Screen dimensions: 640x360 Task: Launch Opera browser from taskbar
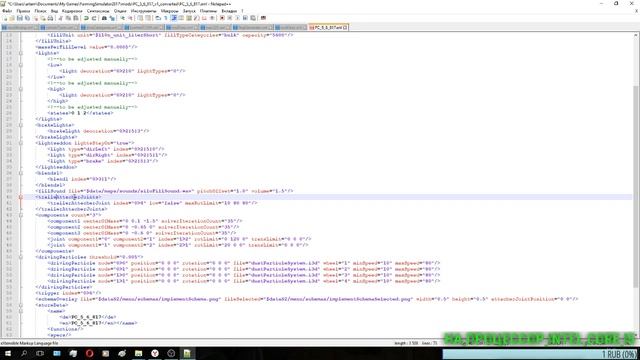(x=89, y=353)
